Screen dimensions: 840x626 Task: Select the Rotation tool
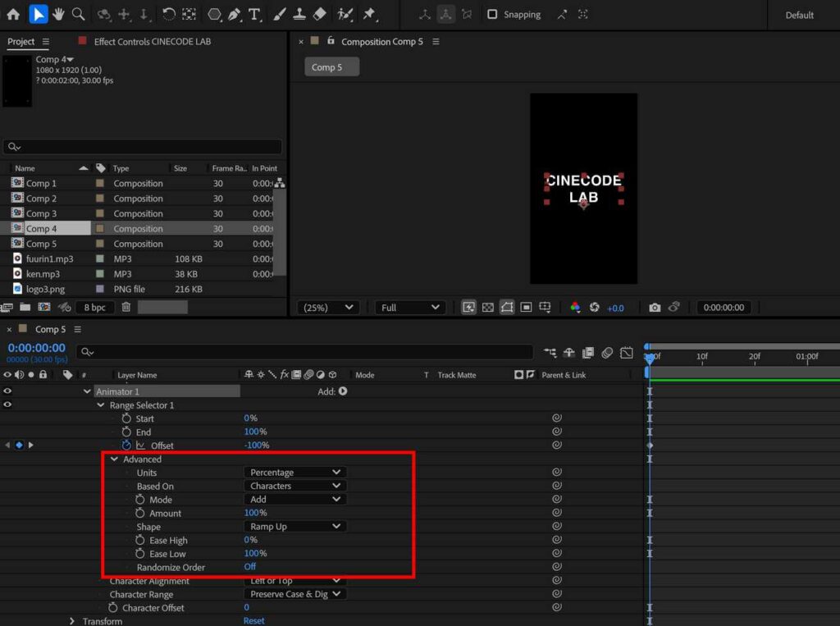[x=169, y=15]
